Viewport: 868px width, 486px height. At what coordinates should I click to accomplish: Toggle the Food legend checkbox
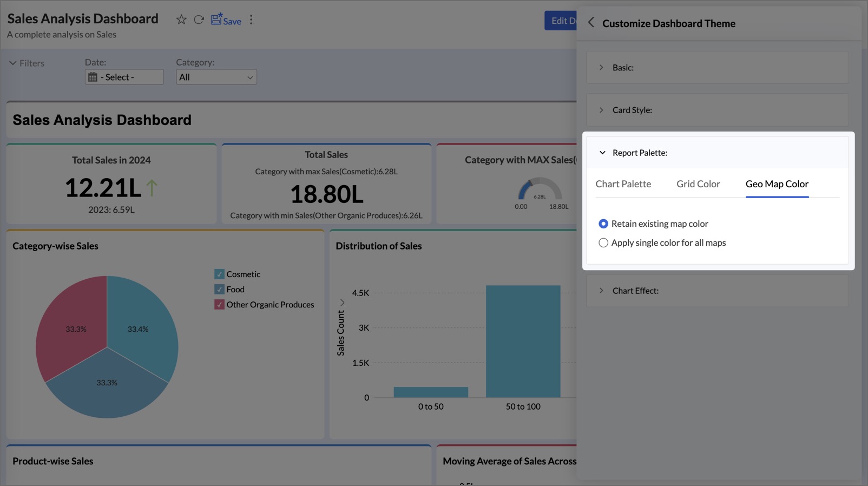coord(219,290)
